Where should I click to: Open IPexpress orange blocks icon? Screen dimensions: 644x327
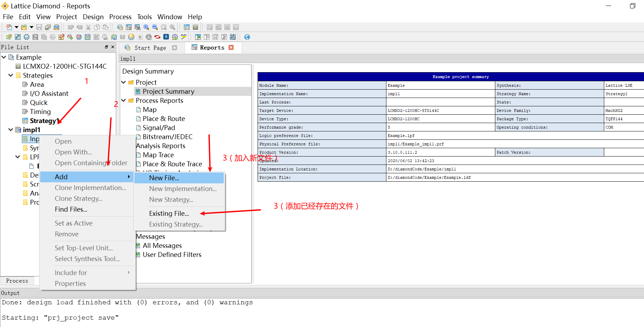(61, 37)
